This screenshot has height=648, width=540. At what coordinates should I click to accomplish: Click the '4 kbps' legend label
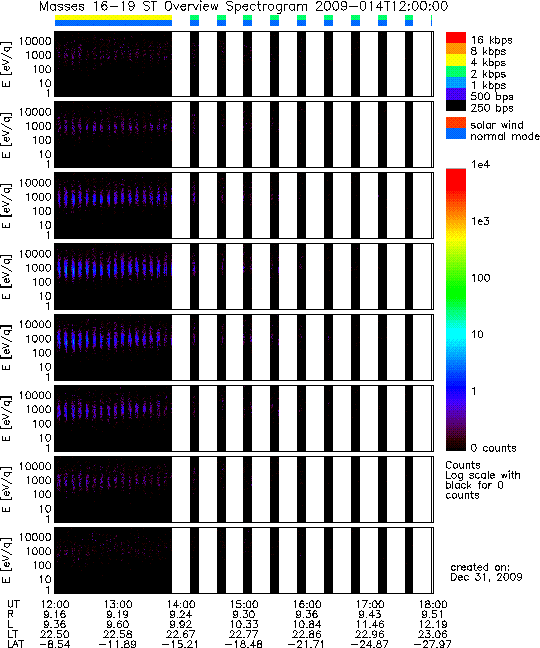coord(488,63)
